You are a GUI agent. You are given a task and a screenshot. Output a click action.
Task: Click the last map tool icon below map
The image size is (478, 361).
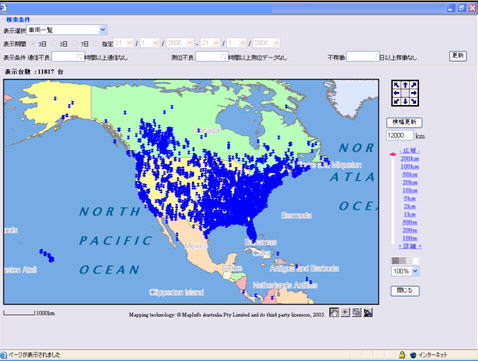368,312
